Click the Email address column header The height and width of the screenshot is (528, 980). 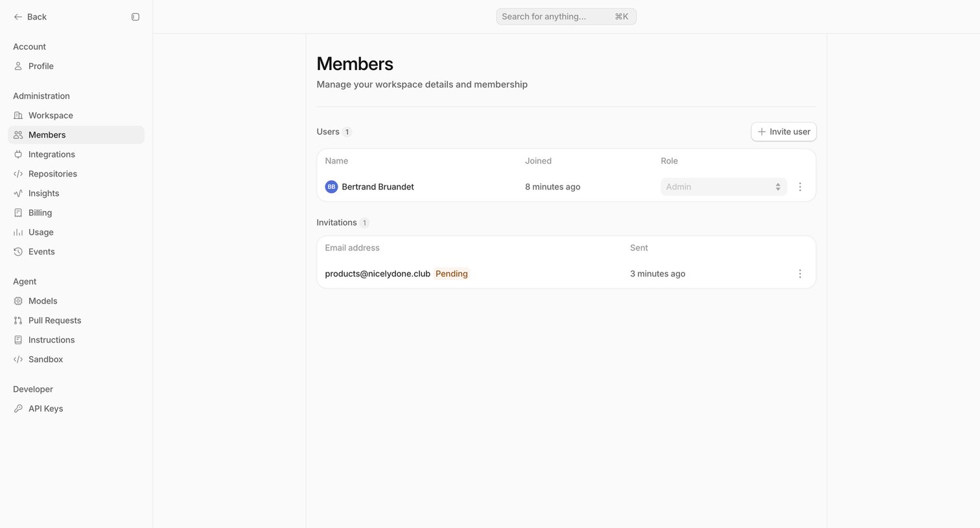[x=352, y=248]
